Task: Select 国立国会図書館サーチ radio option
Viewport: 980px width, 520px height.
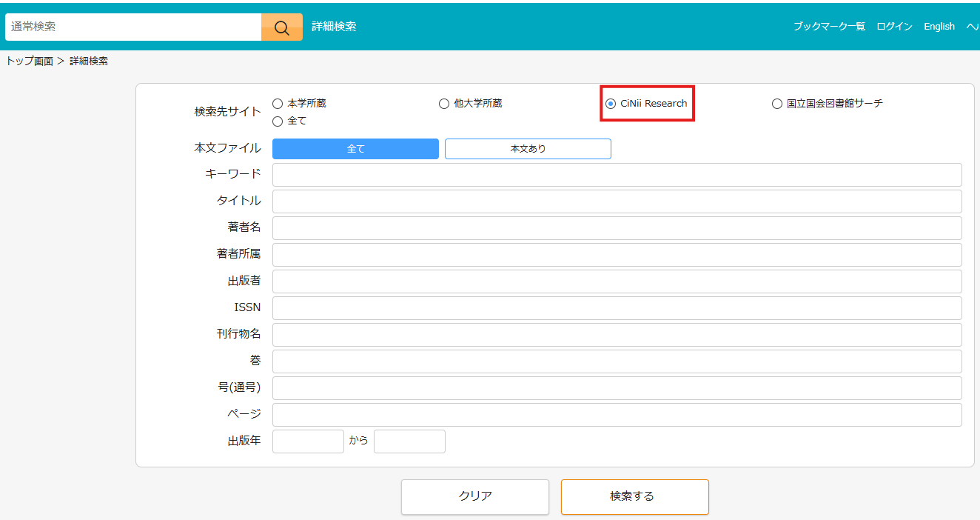Action: (x=776, y=104)
